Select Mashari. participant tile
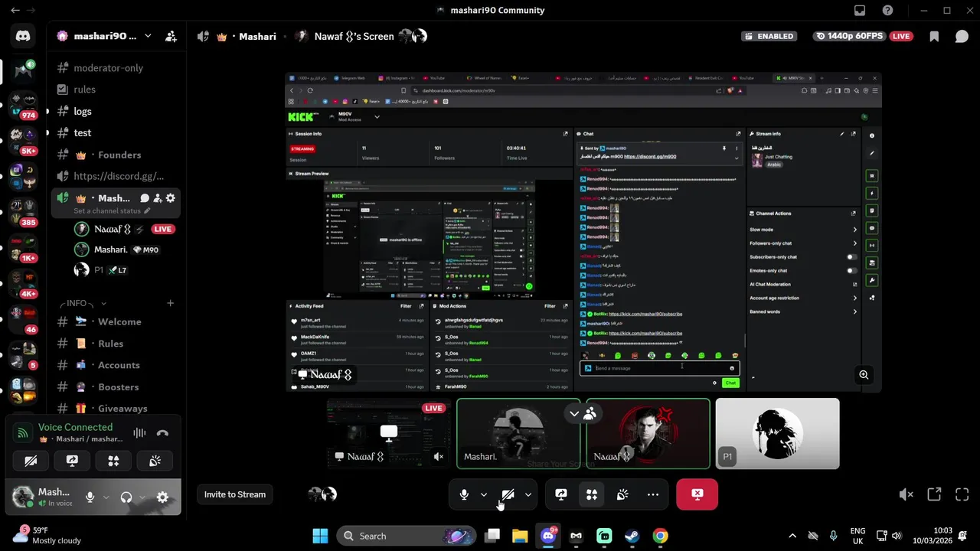This screenshot has width=980, height=551. point(518,433)
